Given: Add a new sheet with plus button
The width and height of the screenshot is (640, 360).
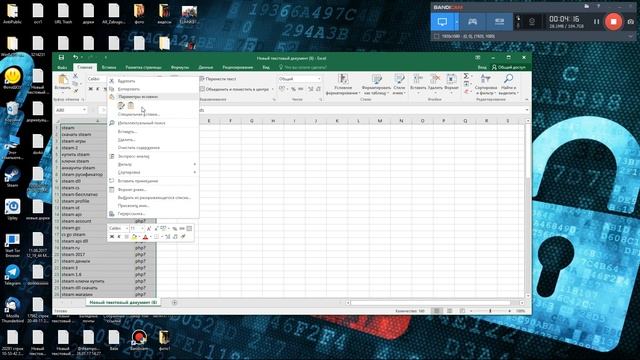Looking at the screenshot, I should [x=174, y=302].
